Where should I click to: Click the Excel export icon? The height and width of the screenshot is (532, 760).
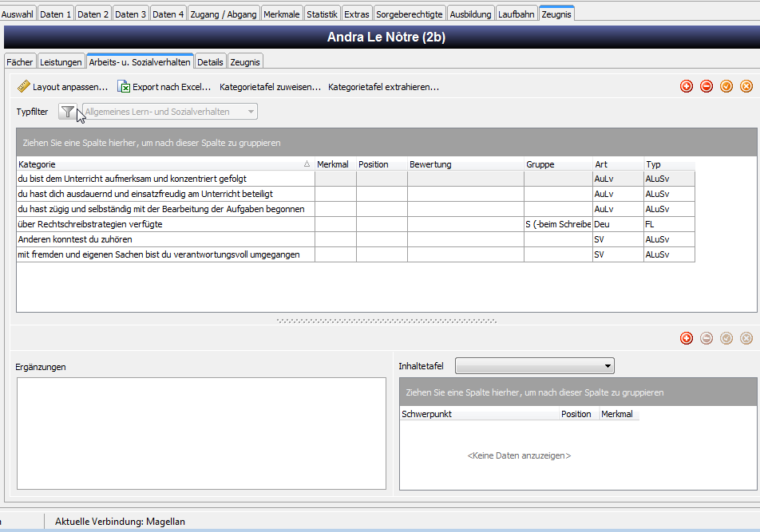124,87
